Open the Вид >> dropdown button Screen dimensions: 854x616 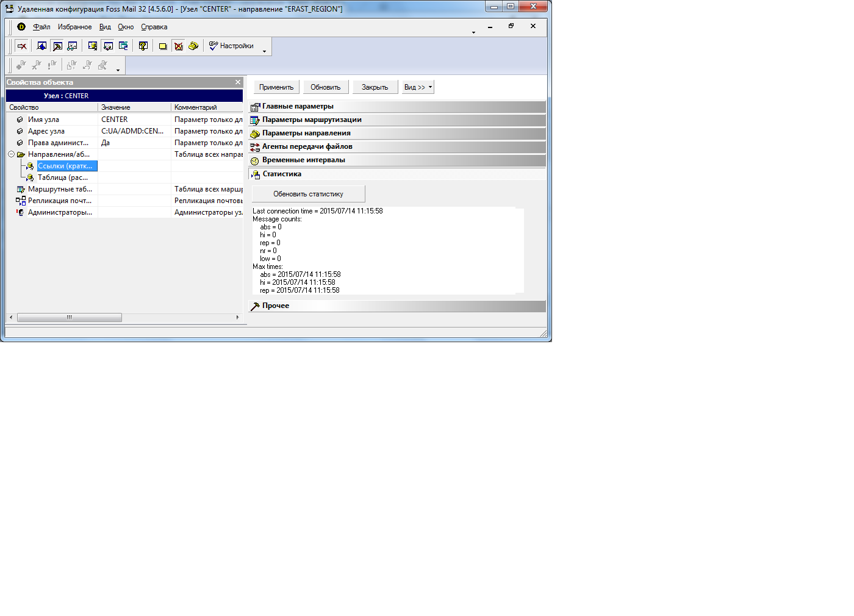(418, 87)
